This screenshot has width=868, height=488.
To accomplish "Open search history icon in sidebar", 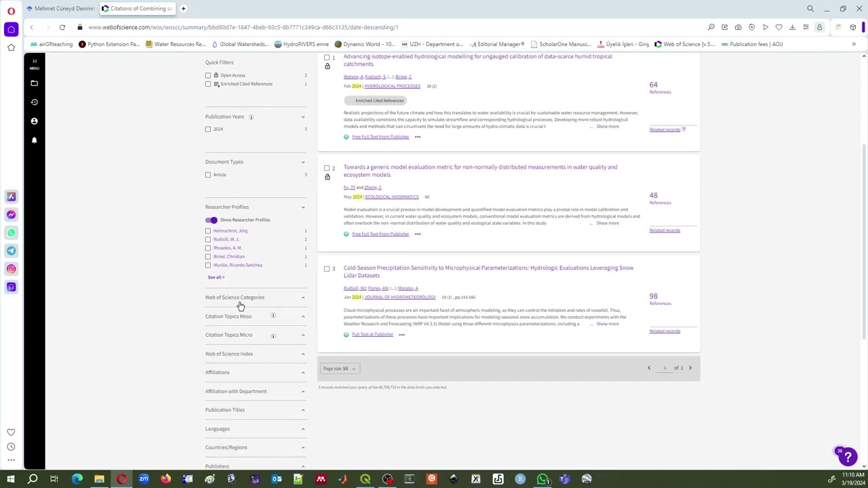I will (34, 102).
